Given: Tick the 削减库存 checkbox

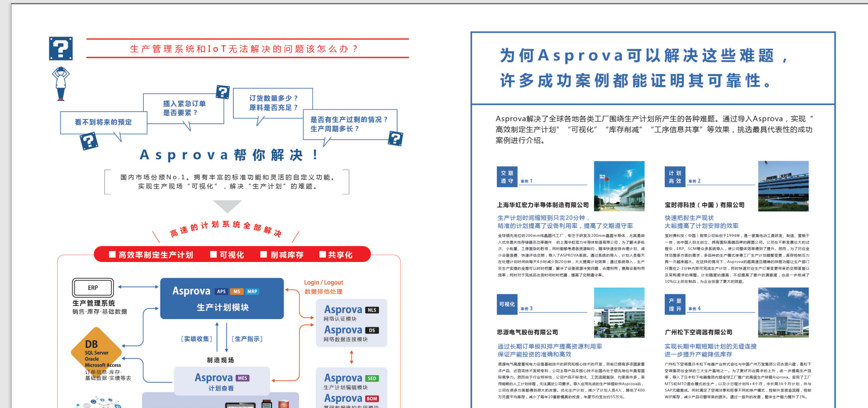Looking at the screenshot, I should pyautogui.click(x=264, y=254).
